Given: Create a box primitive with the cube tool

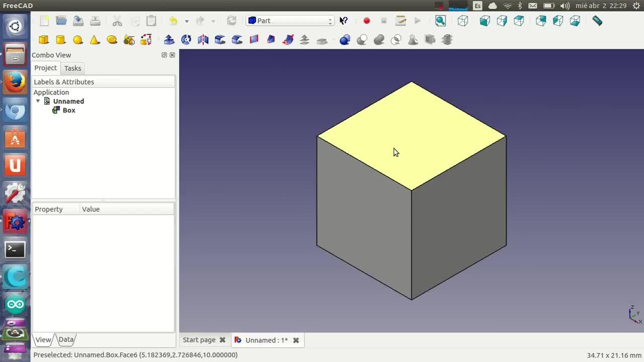Looking at the screenshot, I should point(44,40).
